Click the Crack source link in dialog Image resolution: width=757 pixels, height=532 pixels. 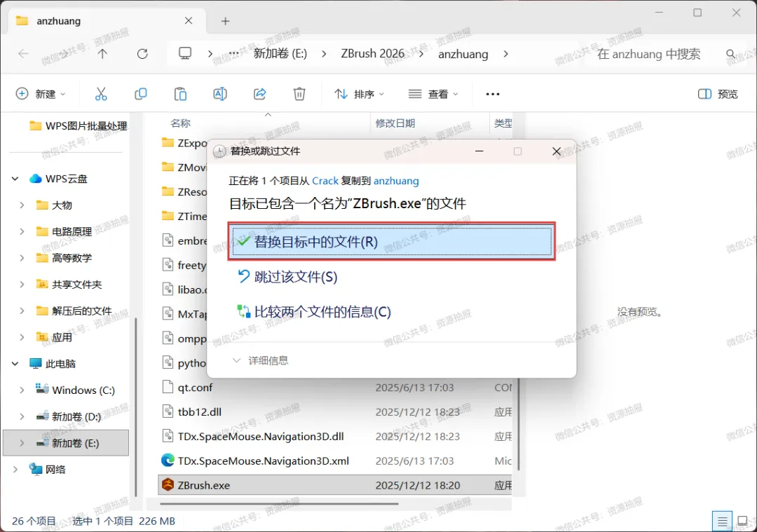coord(325,181)
